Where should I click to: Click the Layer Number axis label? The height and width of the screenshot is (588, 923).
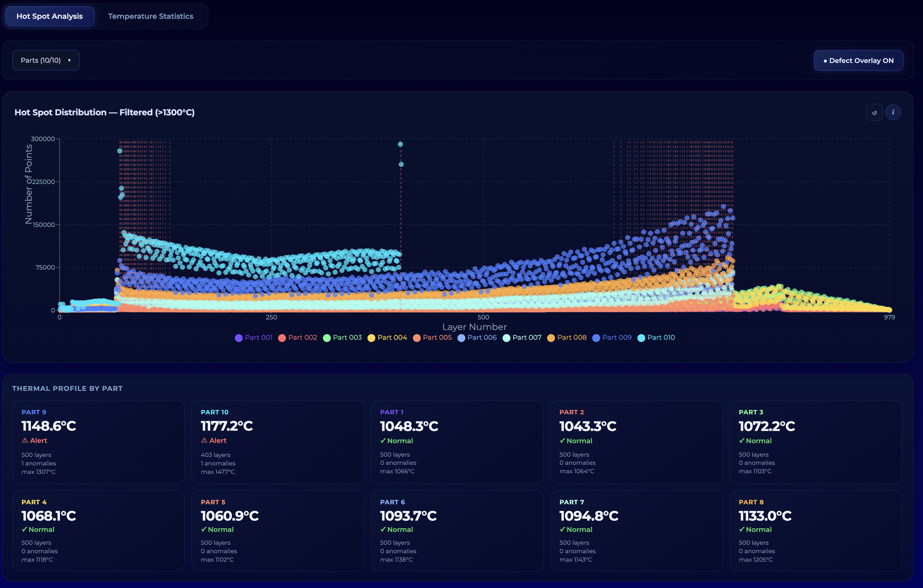(x=474, y=327)
